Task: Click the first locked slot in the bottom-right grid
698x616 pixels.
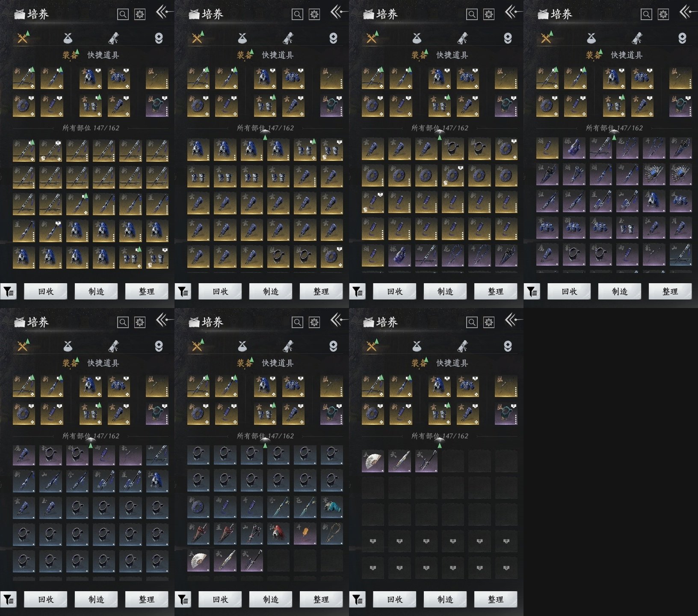Action: (x=373, y=542)
